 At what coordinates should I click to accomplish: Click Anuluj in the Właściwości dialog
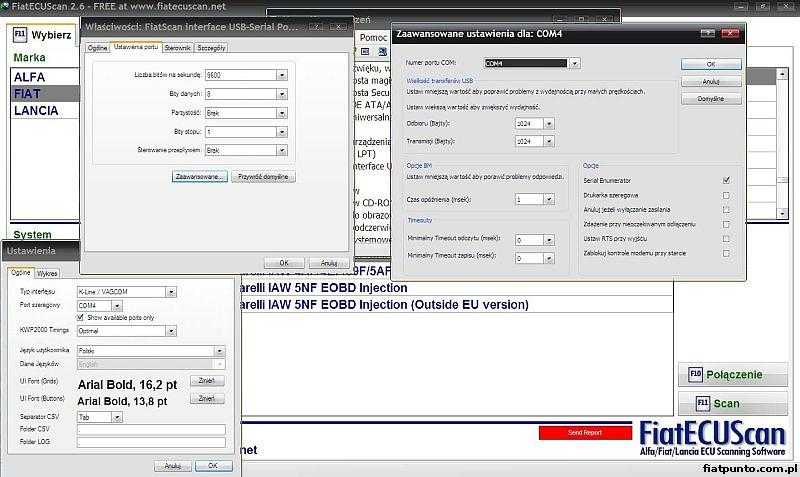[x=329, y=263]
